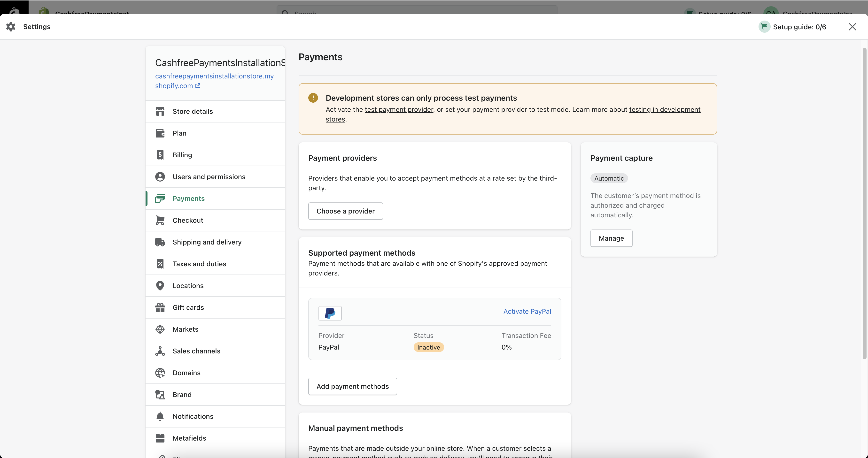
Task: Open Domains settings
Action: point(215,373)
